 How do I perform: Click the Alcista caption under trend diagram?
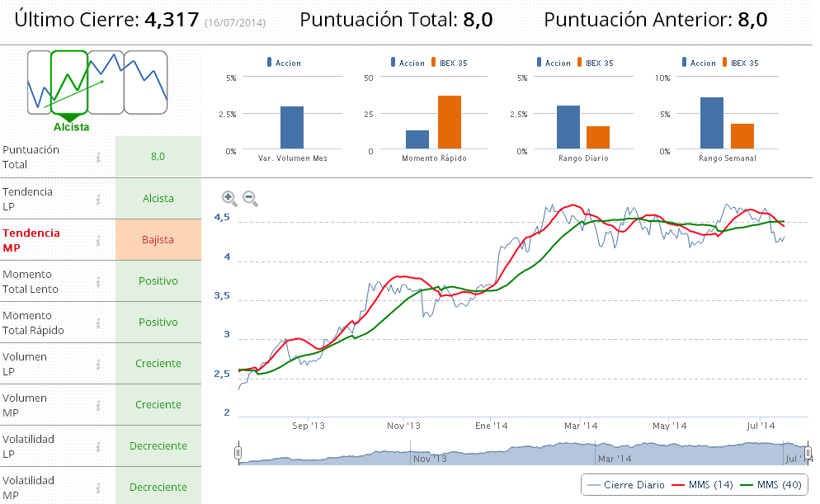pyautogui.click(x=71, y=127)
